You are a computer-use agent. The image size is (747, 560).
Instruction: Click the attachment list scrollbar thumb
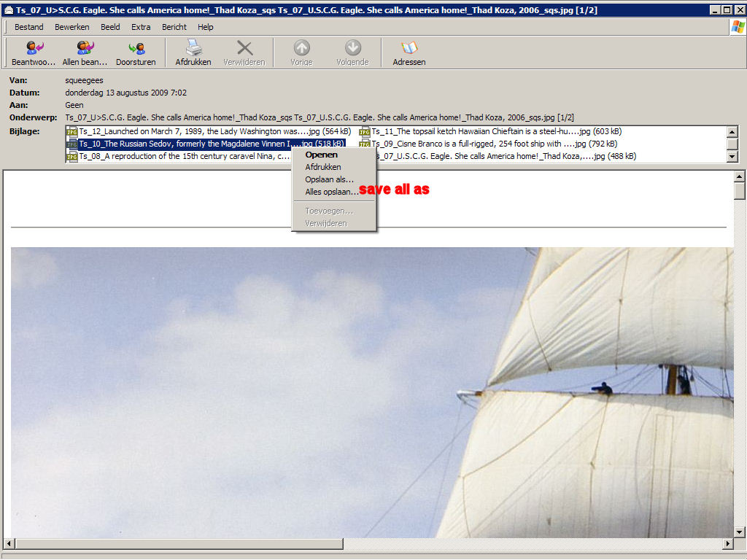(x=732, y=144)
